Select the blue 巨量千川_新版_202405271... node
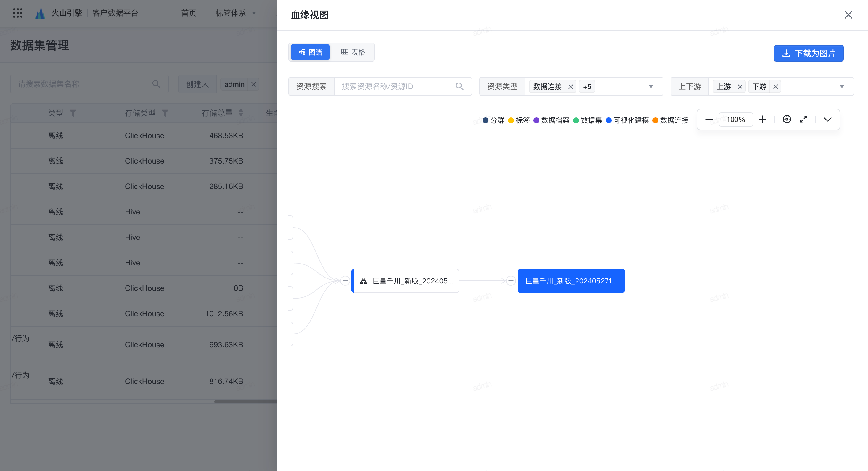Viewport: 868px width, 471px height. tap(571, 281)
